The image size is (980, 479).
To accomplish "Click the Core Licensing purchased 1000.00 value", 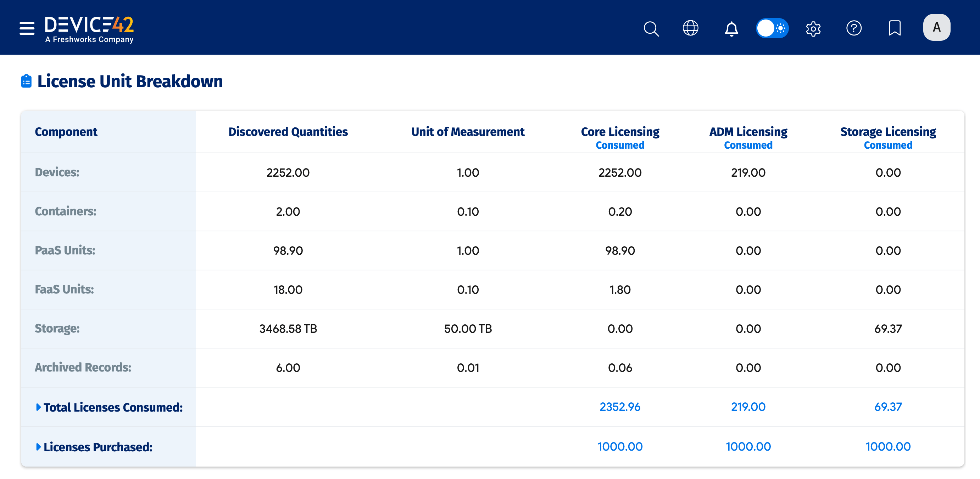I will 620,446.
